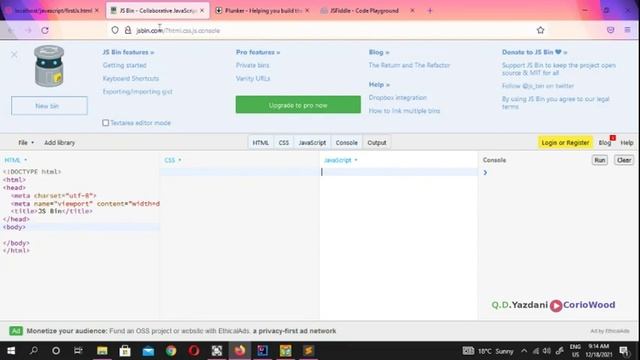
Task: Click into the JavaScript editor area
Action: pyautogui.click(x=398, y=245)
